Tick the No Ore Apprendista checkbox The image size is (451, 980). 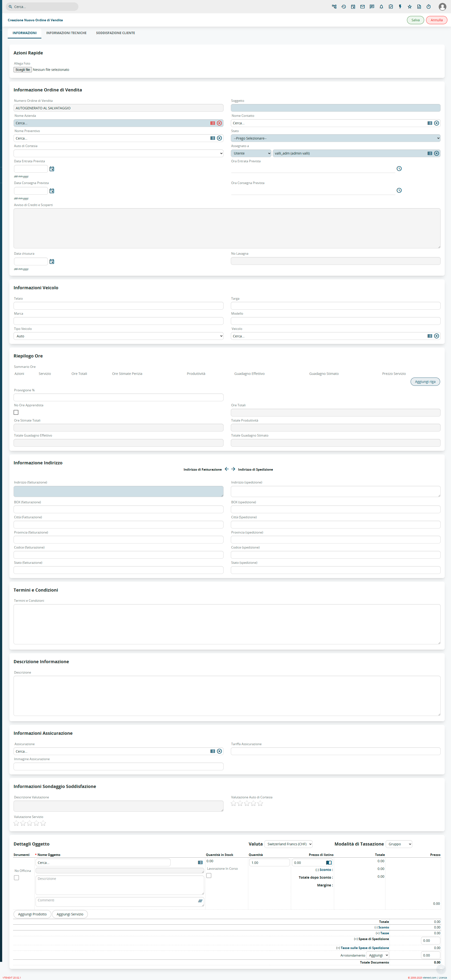click(x=16, y=412)
